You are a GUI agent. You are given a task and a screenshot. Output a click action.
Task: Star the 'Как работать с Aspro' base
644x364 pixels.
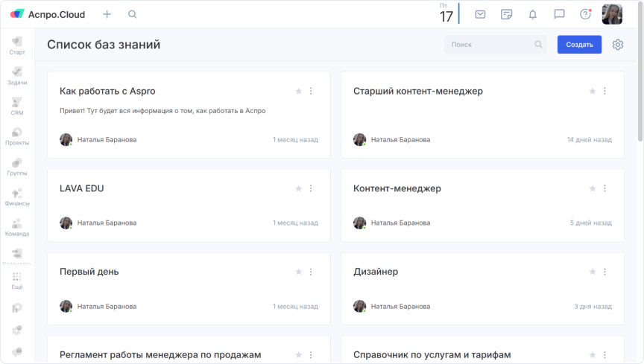299,91
